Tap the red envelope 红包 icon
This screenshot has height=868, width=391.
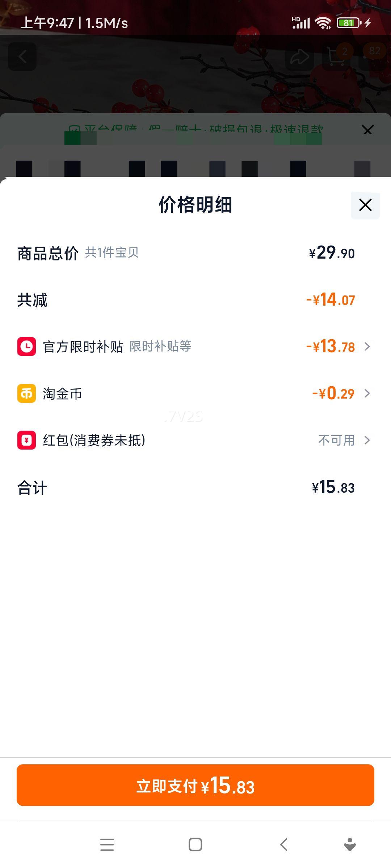(x=26, y=440)
